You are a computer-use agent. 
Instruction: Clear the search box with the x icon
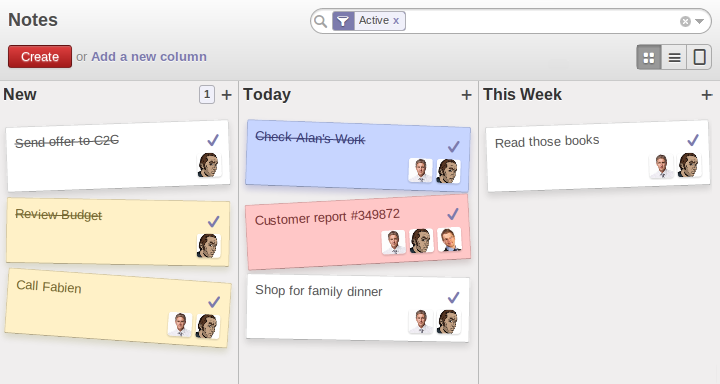tap(685, 22)
